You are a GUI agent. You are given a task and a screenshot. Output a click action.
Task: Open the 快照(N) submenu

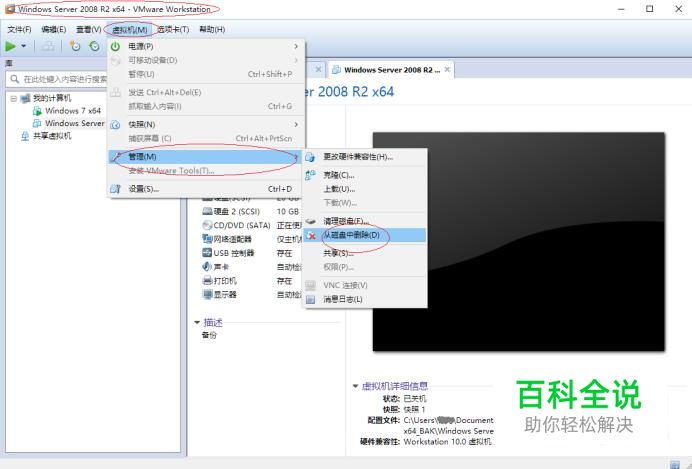click(206, 124)
